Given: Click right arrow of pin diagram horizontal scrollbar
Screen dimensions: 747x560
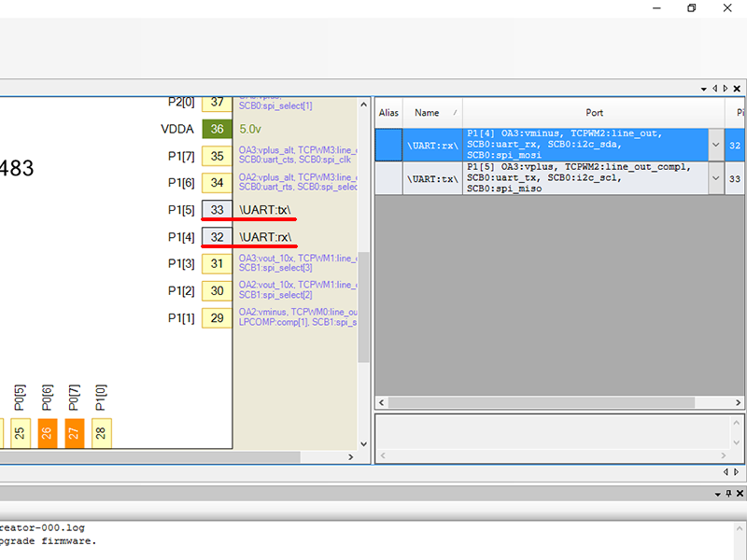Looking at the screenshot, I should pyautogui.click(x=351, y=457).
